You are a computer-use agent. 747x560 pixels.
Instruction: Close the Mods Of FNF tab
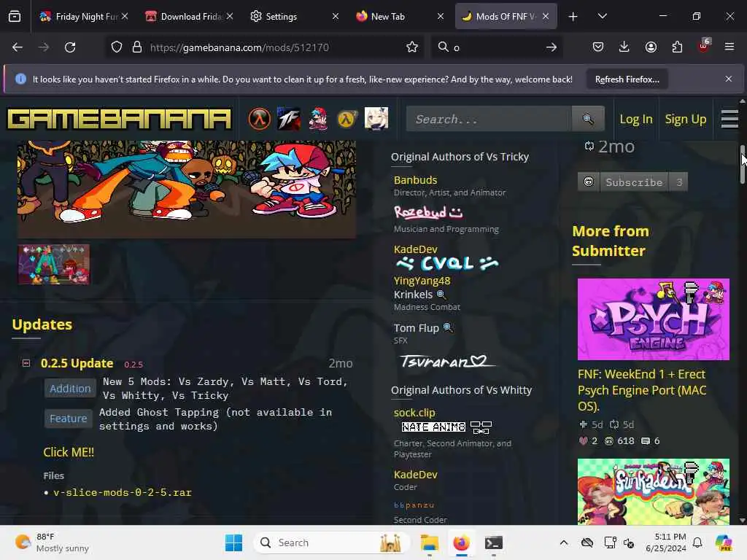coord(546,16)
